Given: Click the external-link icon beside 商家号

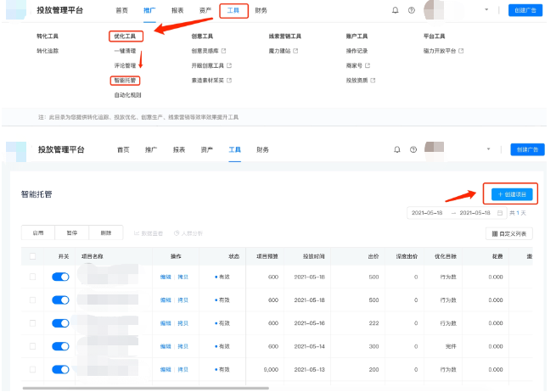Looking at the screenshot, I should pos(368,65).
